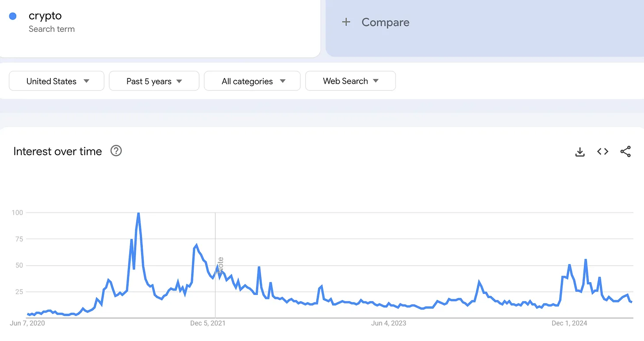Image resolution: width=644 pixels, height=341 pixels.
Task: Click the Jun 7, 2020 axis label
Action: [27, 323]
